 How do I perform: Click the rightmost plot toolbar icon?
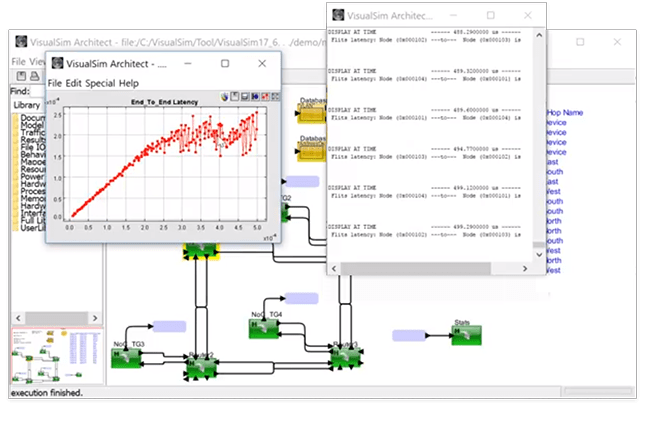(x=277, y=97)
